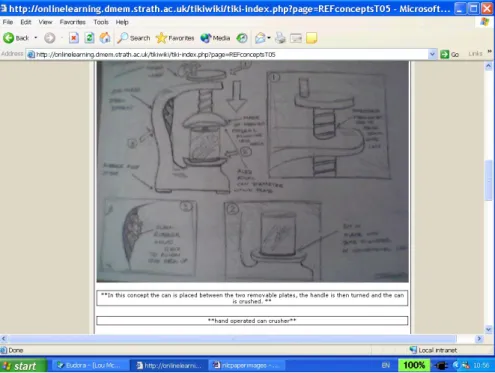This screenshot has height=373, width=495.
Task: Open the Media bar
Action: (x=215, y=38)
